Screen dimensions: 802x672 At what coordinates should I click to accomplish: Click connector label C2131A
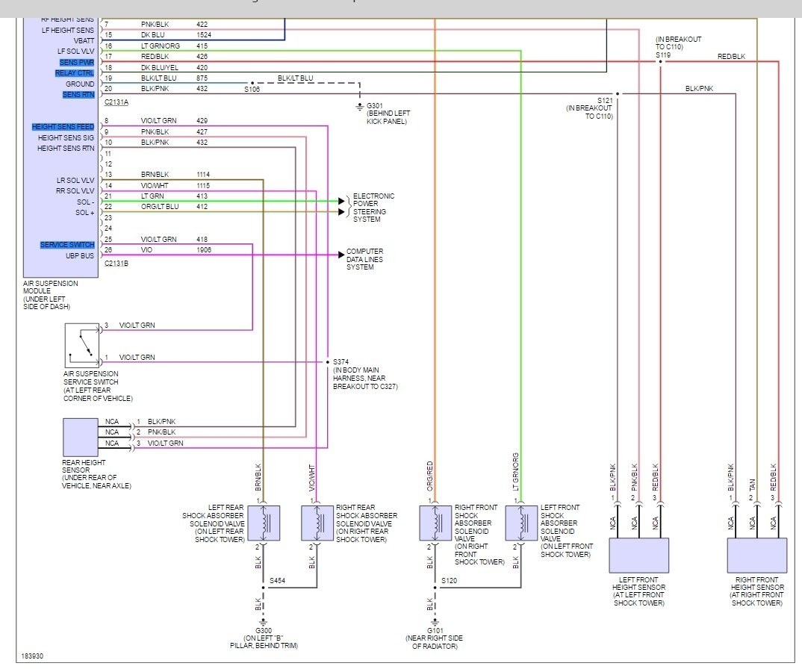116,102
